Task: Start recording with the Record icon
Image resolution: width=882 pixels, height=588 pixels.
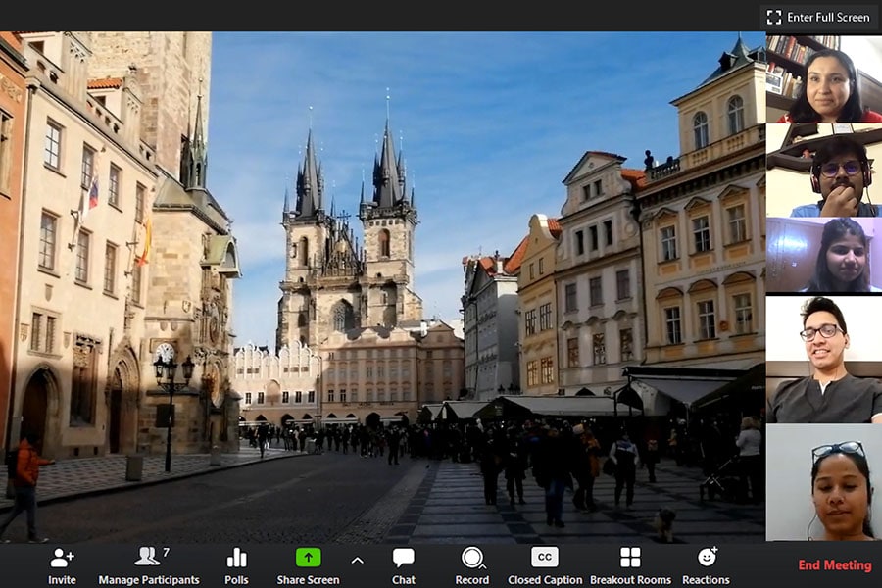Action: 472,557
